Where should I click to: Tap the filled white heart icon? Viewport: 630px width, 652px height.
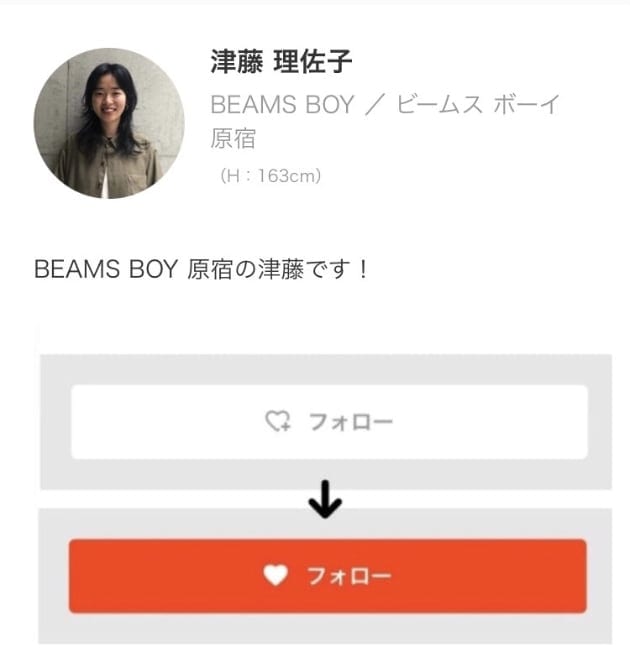(275, 575)
